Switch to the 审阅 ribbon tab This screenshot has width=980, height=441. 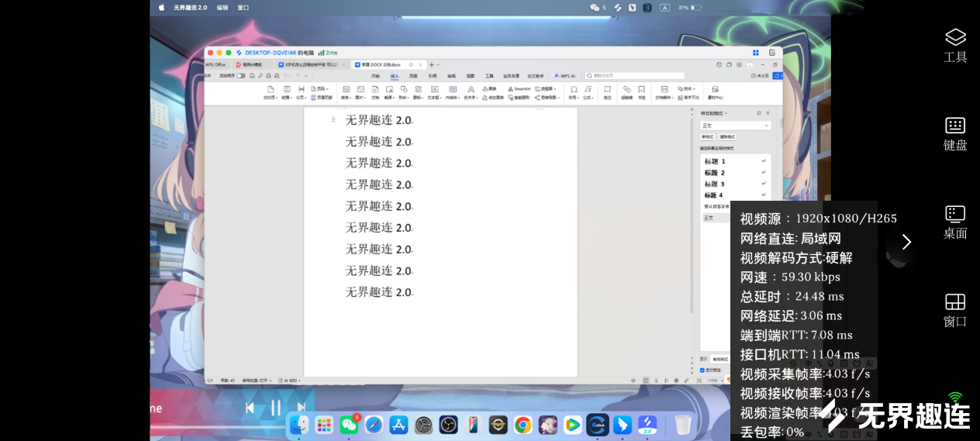pos(451,76)
